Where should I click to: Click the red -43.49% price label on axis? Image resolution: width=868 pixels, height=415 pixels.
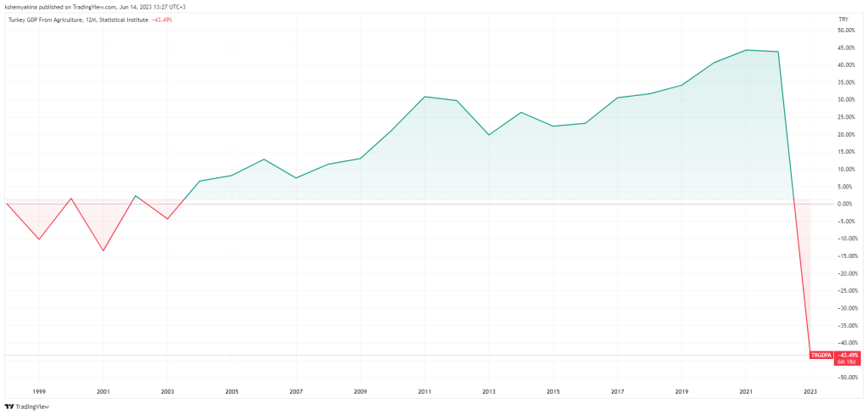[848, 355]
